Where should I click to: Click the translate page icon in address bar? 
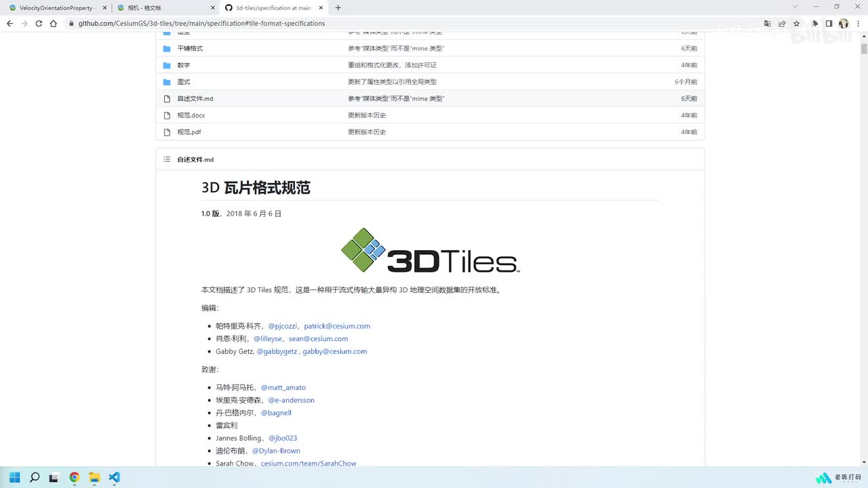(x=768, y=23)
